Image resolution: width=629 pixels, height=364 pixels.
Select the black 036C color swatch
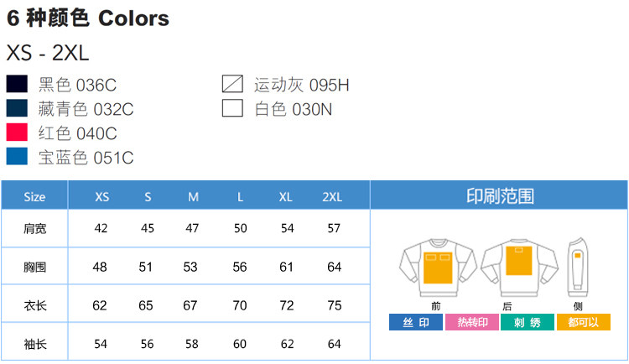click(17, 85)
